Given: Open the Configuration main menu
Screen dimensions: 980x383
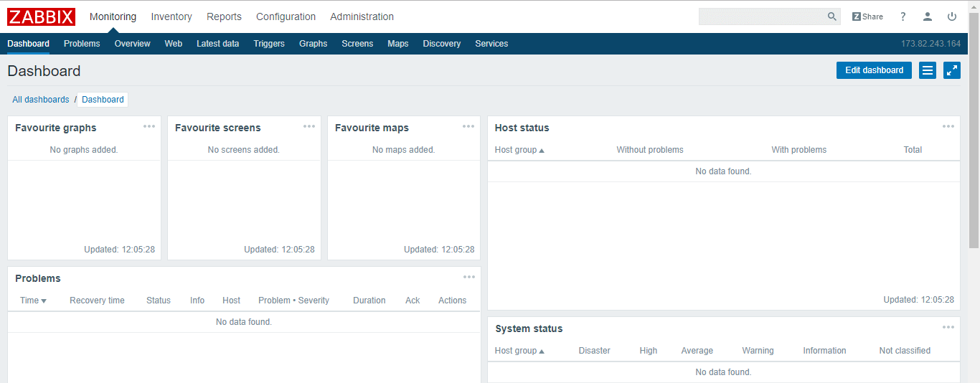Looking at the screenshot, I should click(x=286, y=16).
